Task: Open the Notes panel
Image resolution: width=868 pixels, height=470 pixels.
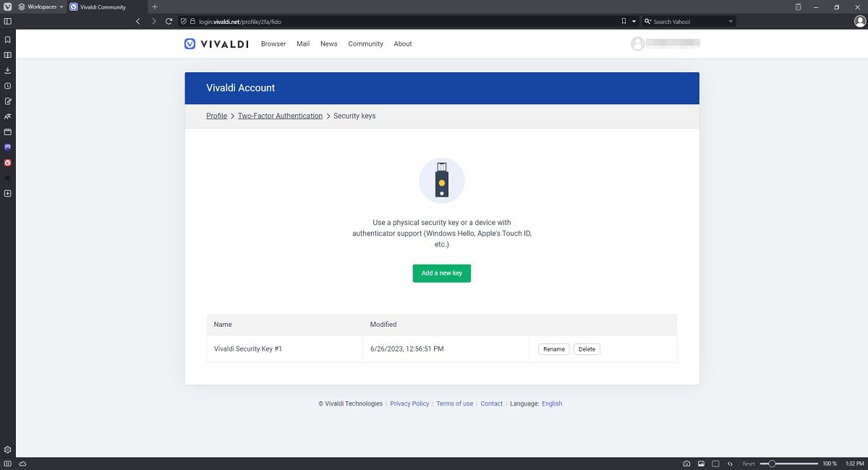Action: [x=7, y=101]
